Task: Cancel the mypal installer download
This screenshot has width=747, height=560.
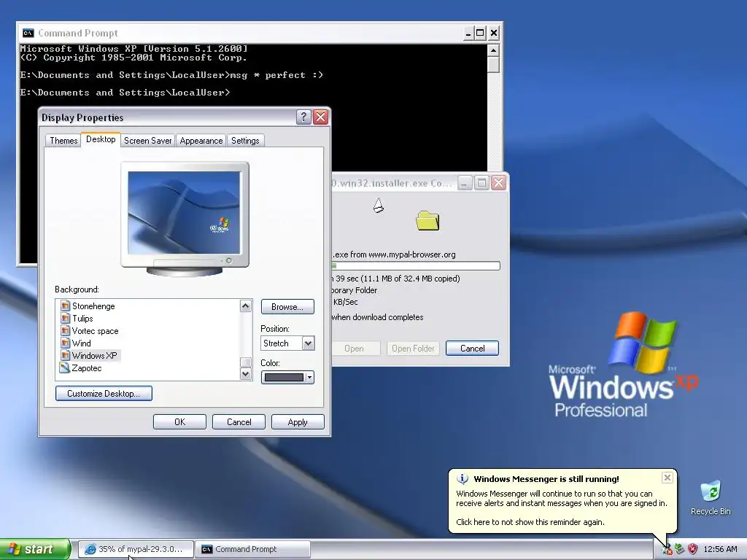Action: coord(472,348)
